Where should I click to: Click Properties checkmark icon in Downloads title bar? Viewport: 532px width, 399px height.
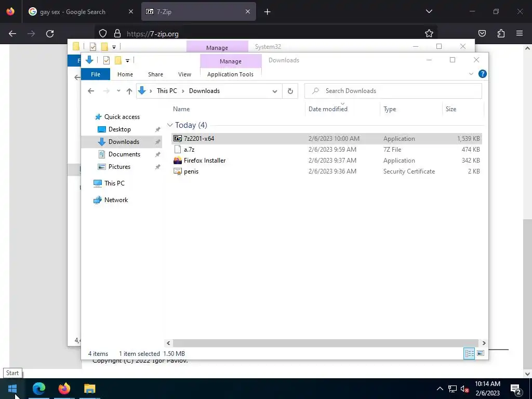(106, 60)
